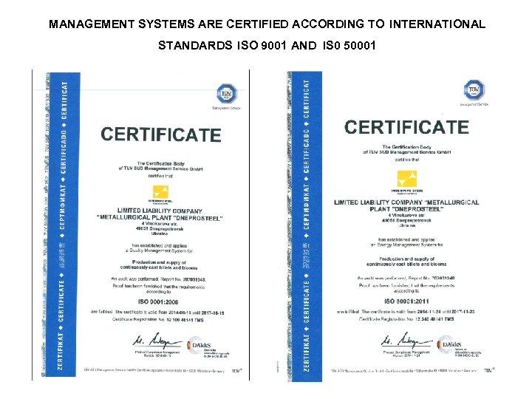
Task: Click the 'CERTIFICATE' title above 'ISO 9001:2008'
Action: point(161,134)
